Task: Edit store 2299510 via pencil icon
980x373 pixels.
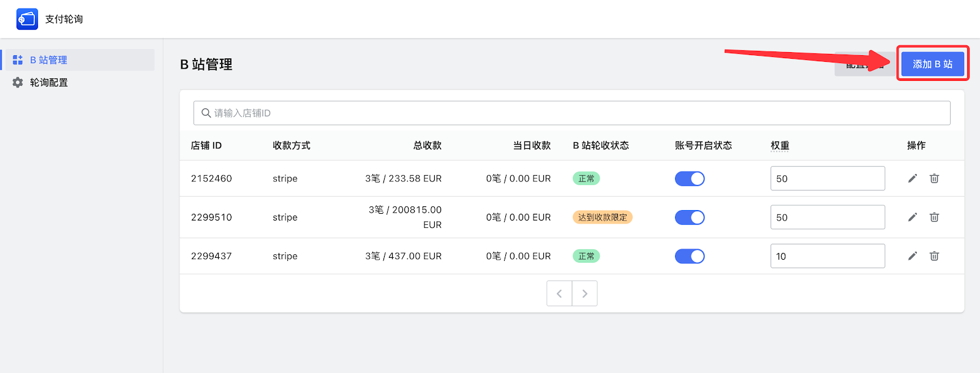Action: pos(912,217)
